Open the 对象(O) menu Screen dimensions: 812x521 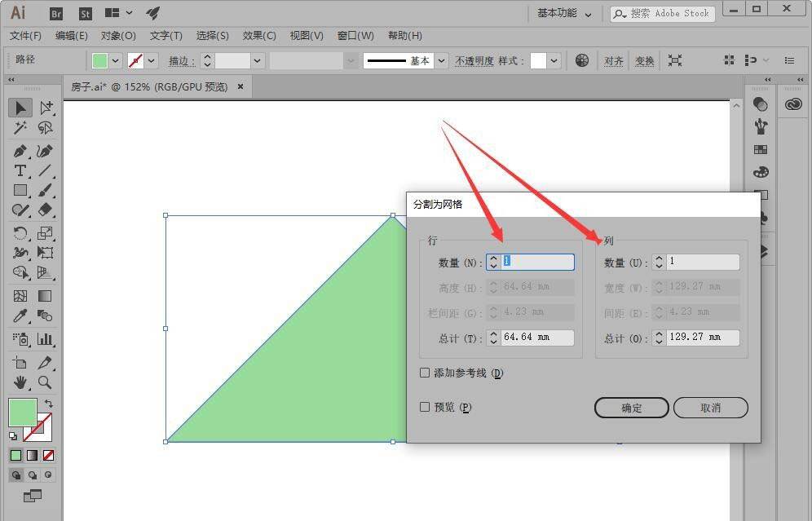(x=118, y=36)
